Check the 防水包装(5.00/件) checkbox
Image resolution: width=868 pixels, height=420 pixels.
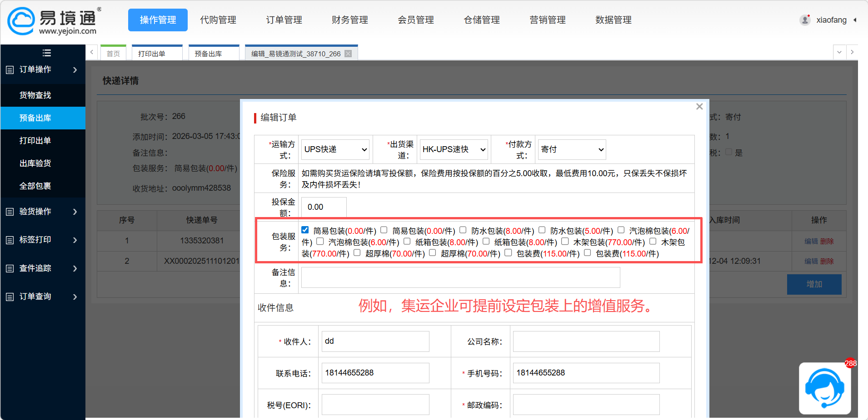pos(542,230)
